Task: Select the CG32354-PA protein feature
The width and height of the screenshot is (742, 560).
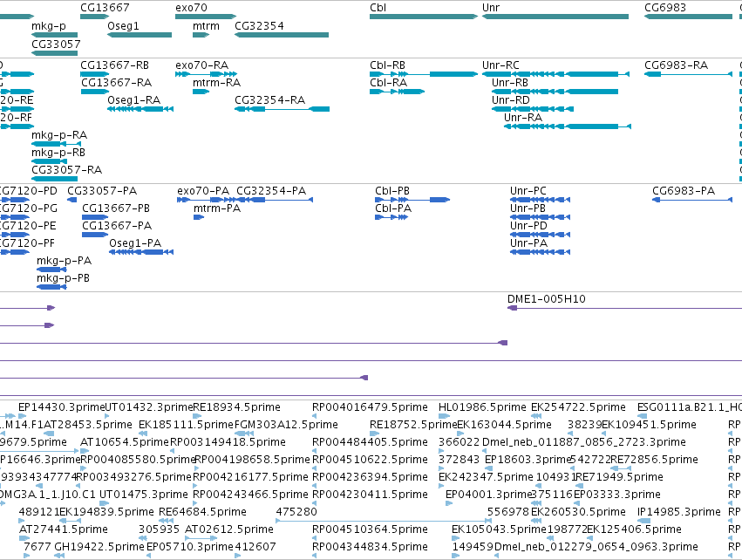Action: (x=275, y=200)
